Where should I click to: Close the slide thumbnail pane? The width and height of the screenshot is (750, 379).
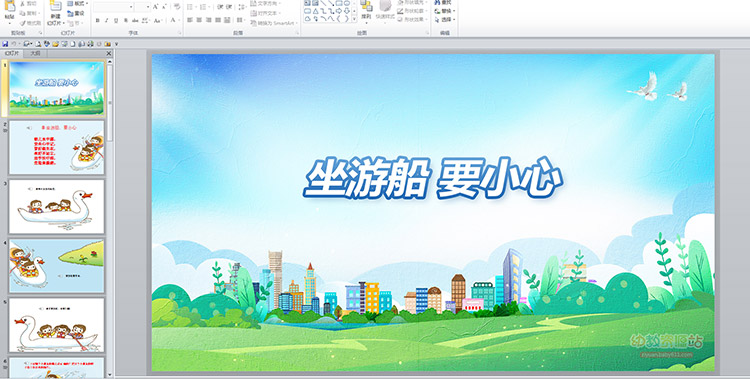click(x=109, y=54)
